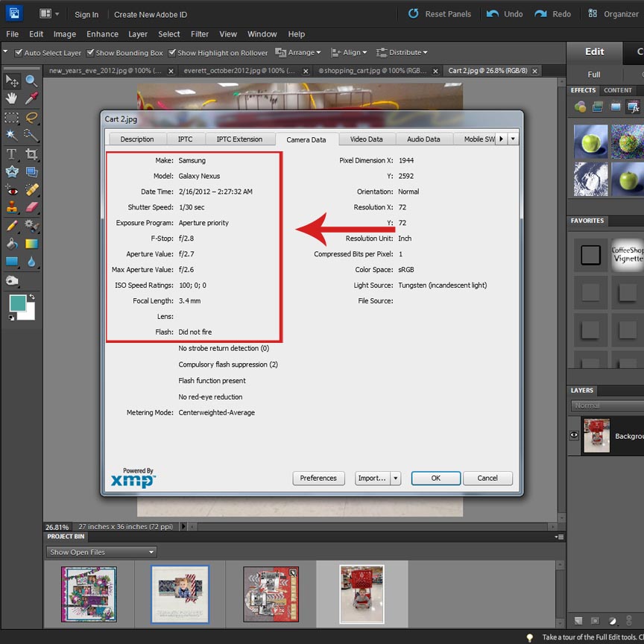
Task: Click Create New Adobe ID
Action: coord(151,15)
